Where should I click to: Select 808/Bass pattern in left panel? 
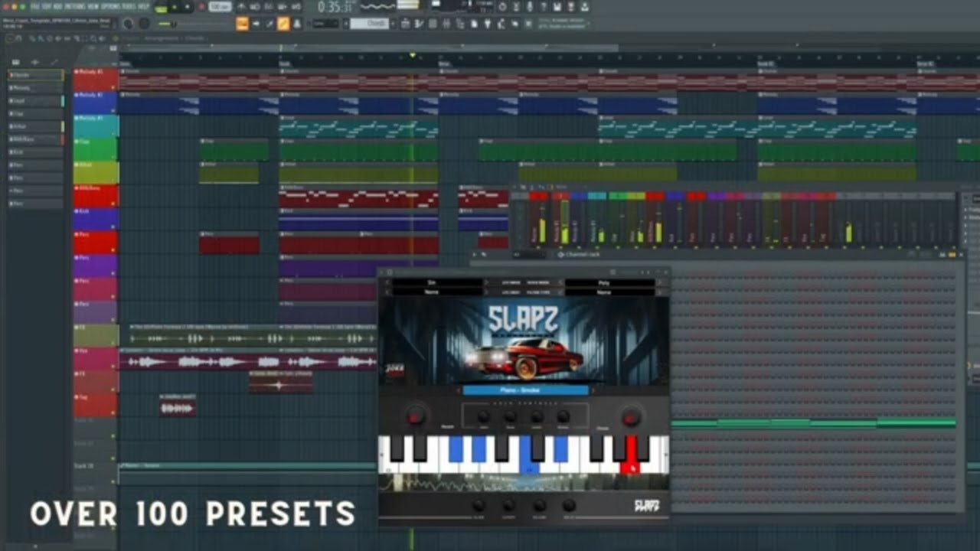coord(36,139)
